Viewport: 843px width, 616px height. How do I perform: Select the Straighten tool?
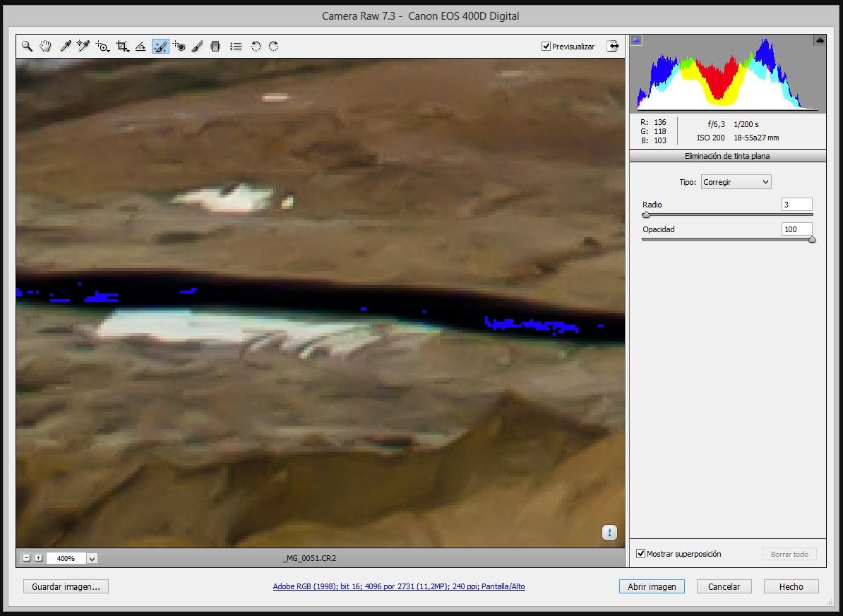point(140,47)
